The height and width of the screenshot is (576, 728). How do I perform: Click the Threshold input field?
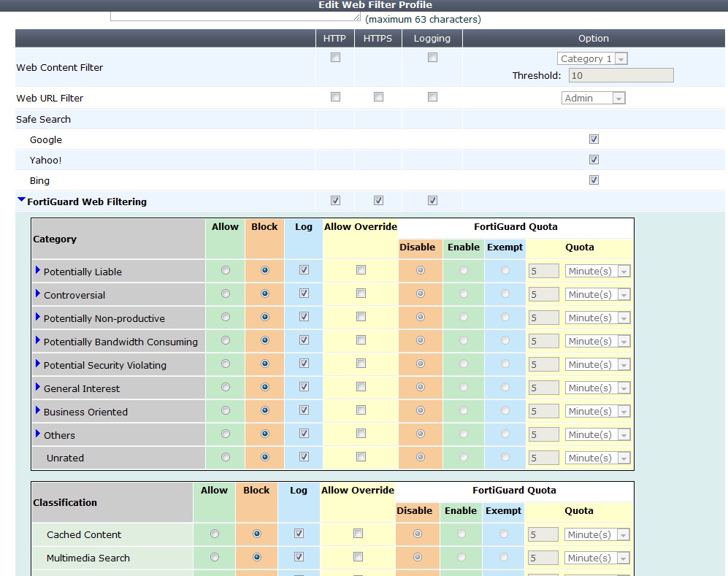click(621, 75)
